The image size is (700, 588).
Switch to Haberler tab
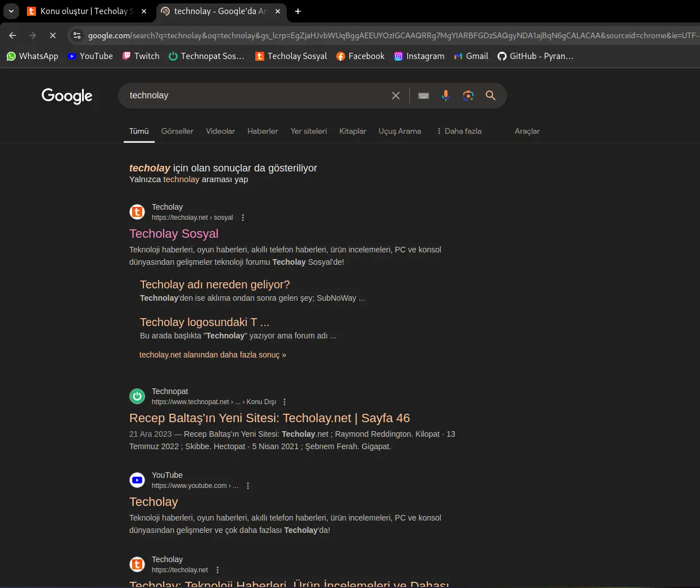point(263,132)
